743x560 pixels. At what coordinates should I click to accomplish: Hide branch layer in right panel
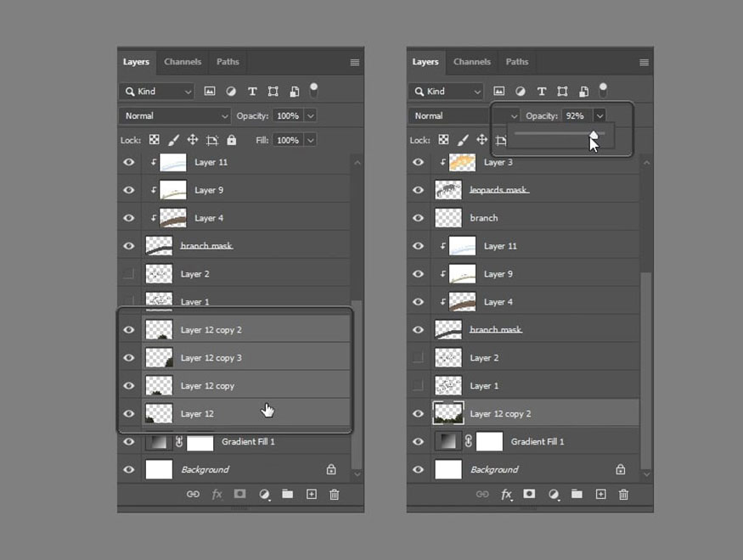(418, 218)
